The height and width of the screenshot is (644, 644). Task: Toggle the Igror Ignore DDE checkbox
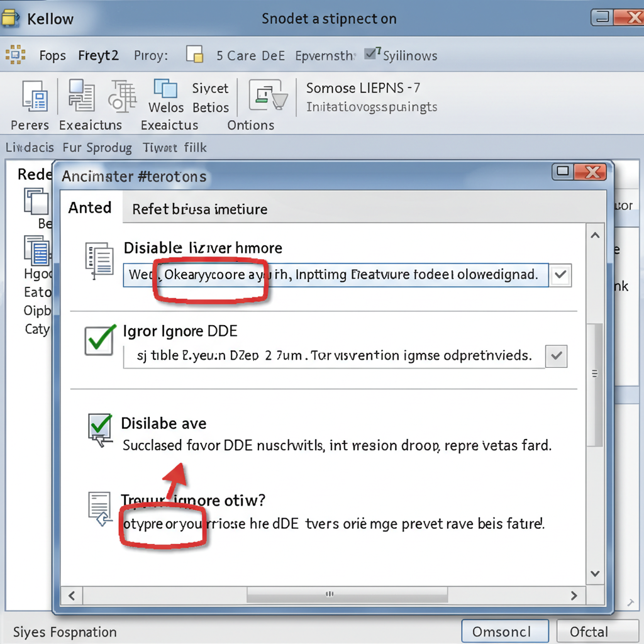point(99,340)
